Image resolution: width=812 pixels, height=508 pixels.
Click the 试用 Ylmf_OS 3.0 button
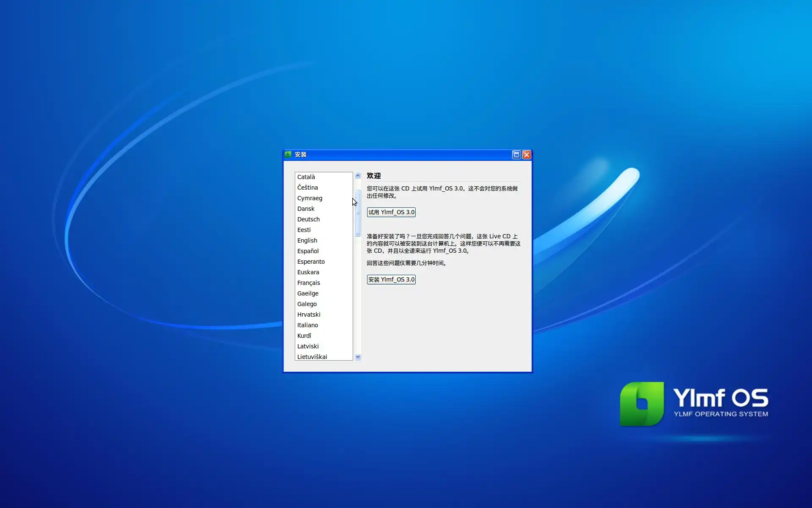pos(391,212)
